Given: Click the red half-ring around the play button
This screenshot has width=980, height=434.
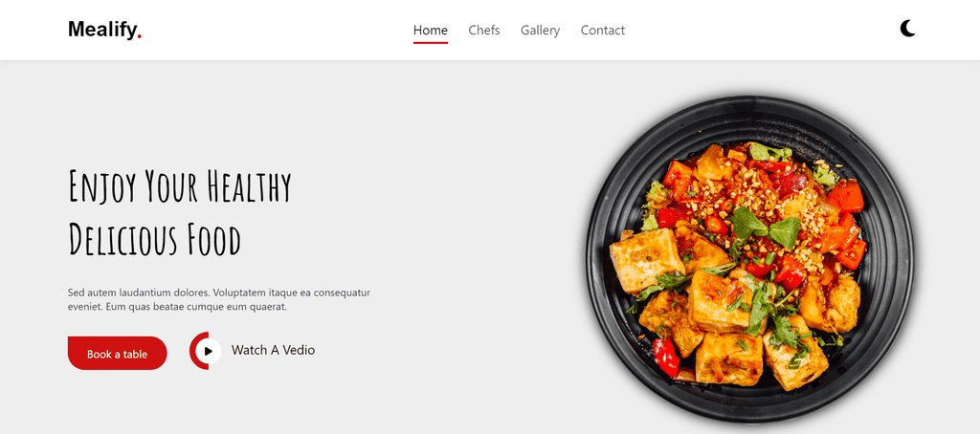Looking at the screenshot, I should coord(194,350).
